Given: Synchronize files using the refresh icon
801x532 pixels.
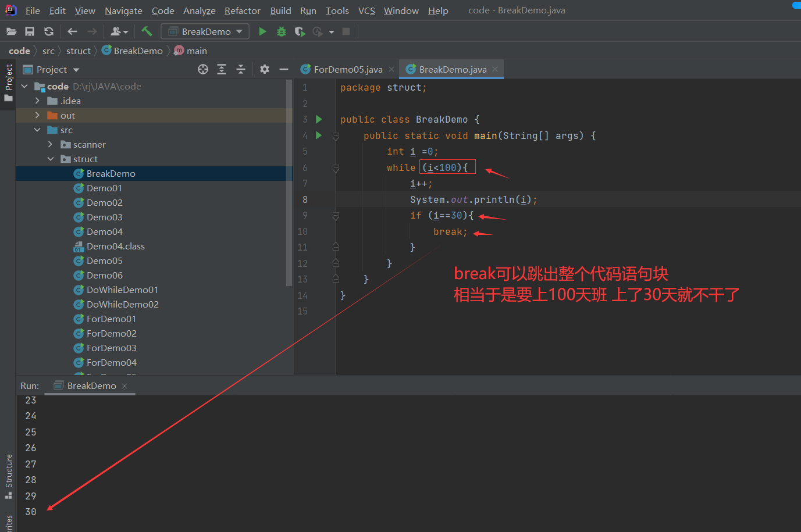Looking at the screenshot, I should pyautogui.click(x=49, y=31).
